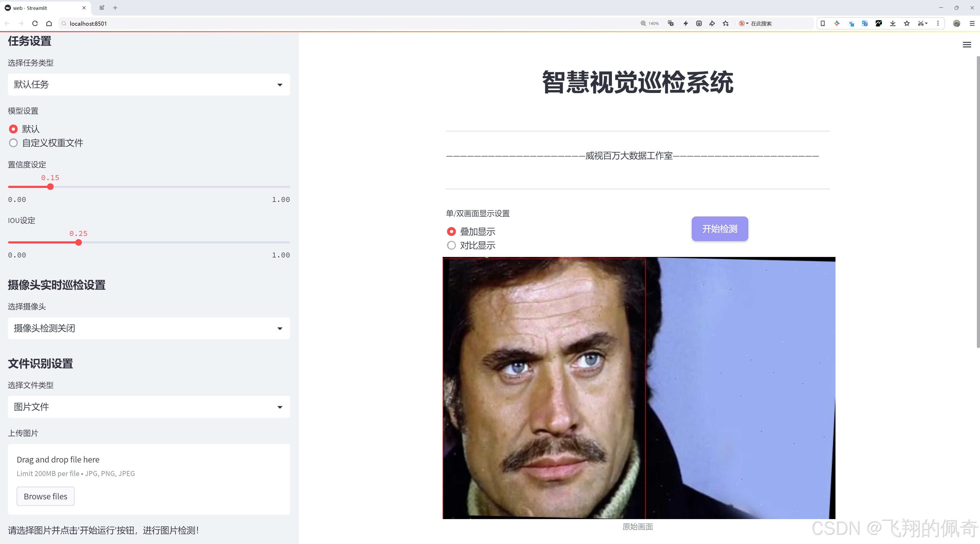Viewport: 980px width, 544px height.
Task: Expand the 图片文件 file type dropdown
Action: [149, 407]
